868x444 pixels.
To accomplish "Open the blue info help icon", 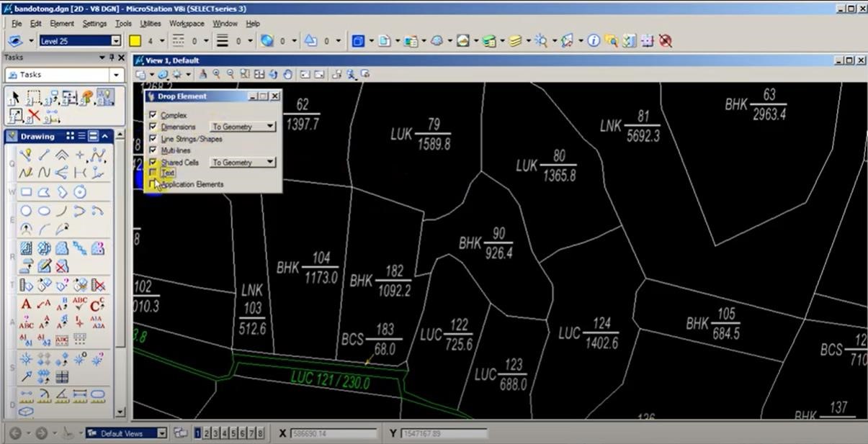I will pos(594,41).
